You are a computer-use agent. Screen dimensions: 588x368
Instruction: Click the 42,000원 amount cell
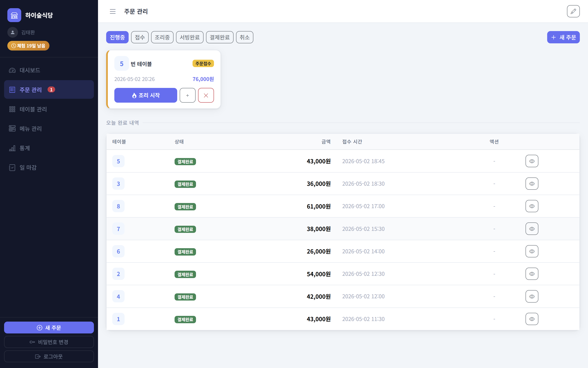click(318, 296)
